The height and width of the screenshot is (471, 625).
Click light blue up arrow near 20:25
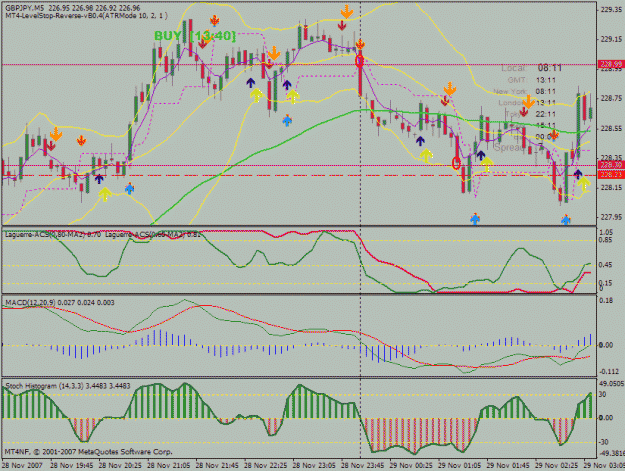pos(130,188)
